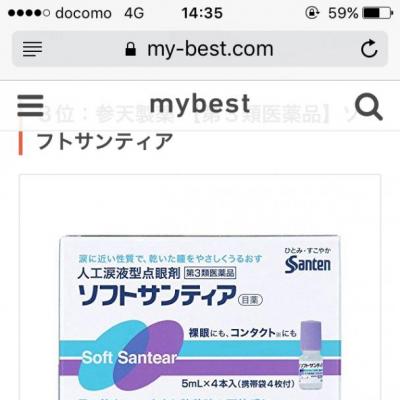
Task: Click the my-best.com address field
Action: (x=200, y=49)
